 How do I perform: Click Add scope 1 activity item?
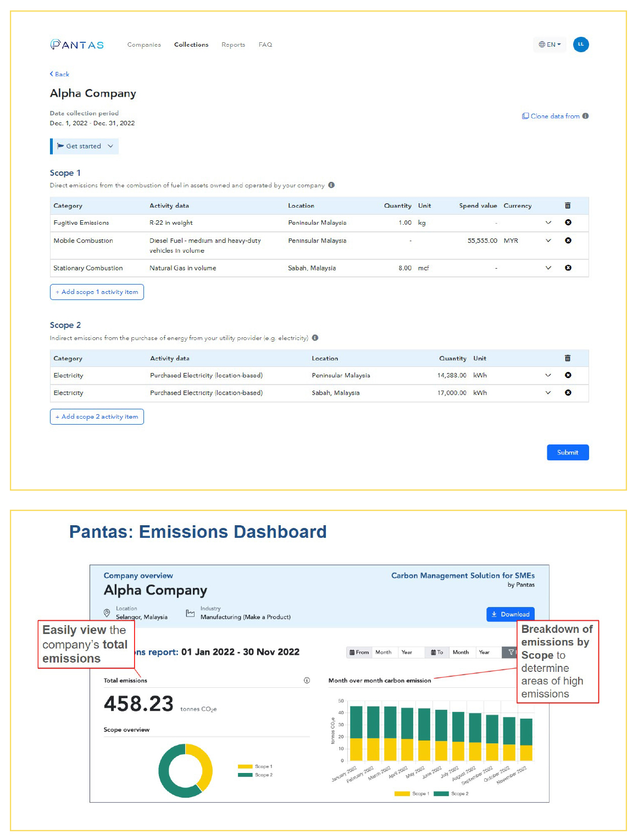(x=97, y=292)
